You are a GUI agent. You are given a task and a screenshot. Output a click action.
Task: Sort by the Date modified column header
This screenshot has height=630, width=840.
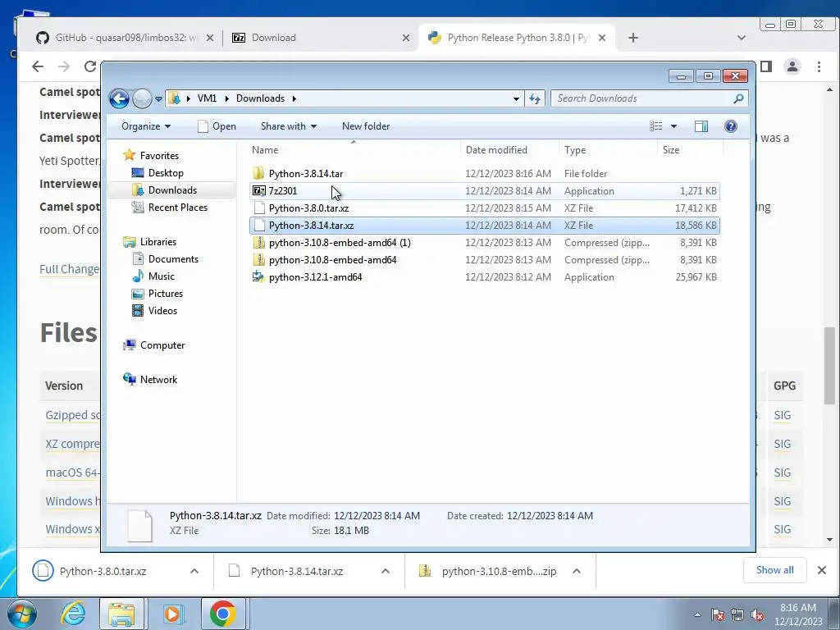(496, 150)
